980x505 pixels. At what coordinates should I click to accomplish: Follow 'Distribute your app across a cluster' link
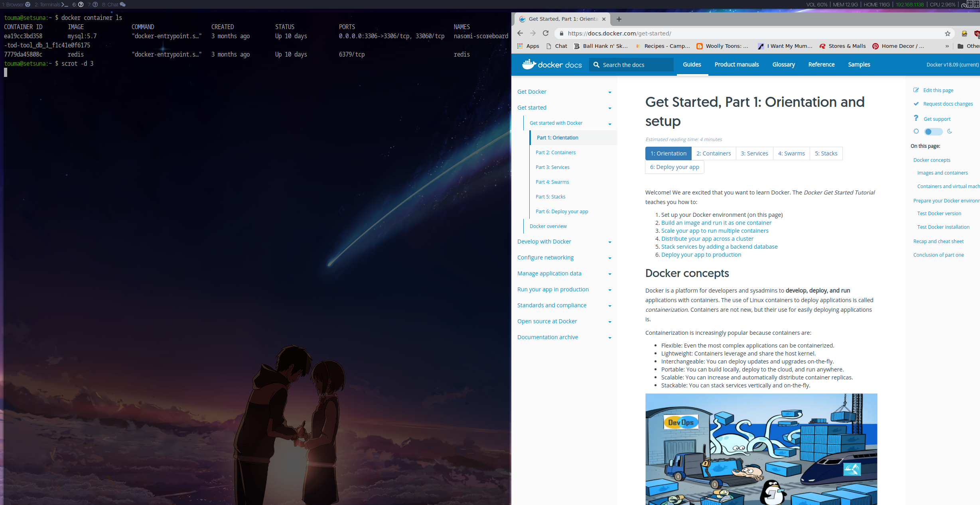point(707,239)
